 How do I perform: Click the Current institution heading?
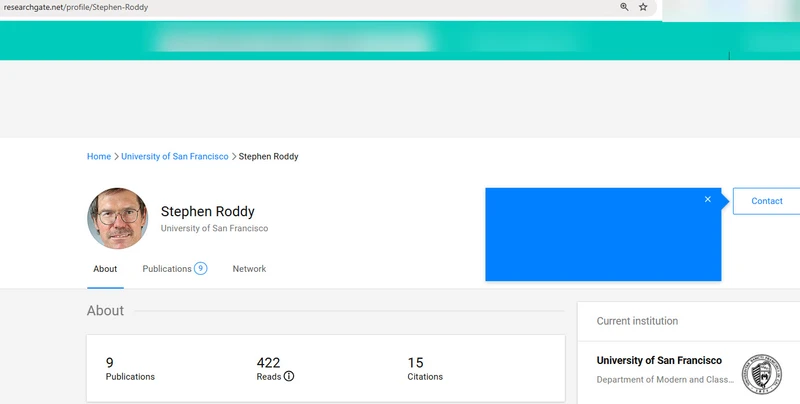(637, 321)
